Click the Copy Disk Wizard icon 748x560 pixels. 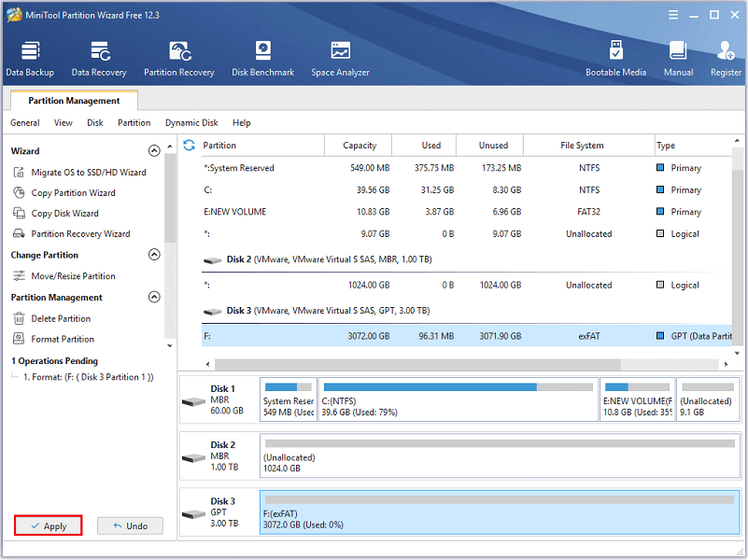[19, 213]
